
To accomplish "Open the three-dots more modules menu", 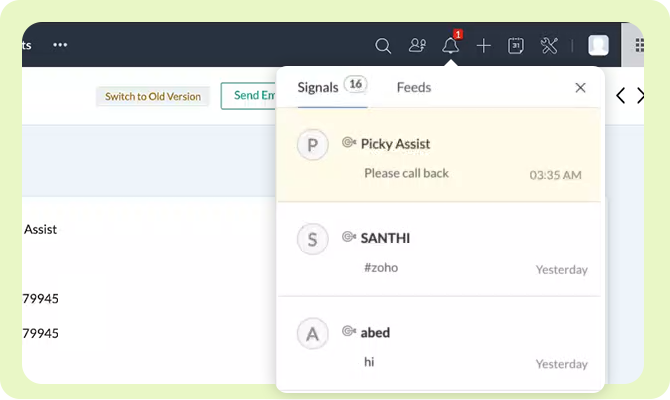I will 60,45.
